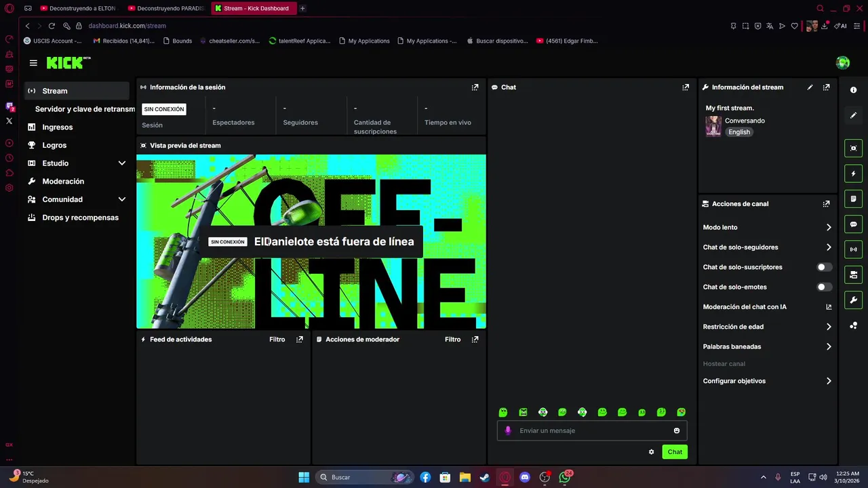The width and height of the screenshot is (868, 488).
Task: Toggle Chat de solo-suscriptores switch
Action: click(824, 267)
